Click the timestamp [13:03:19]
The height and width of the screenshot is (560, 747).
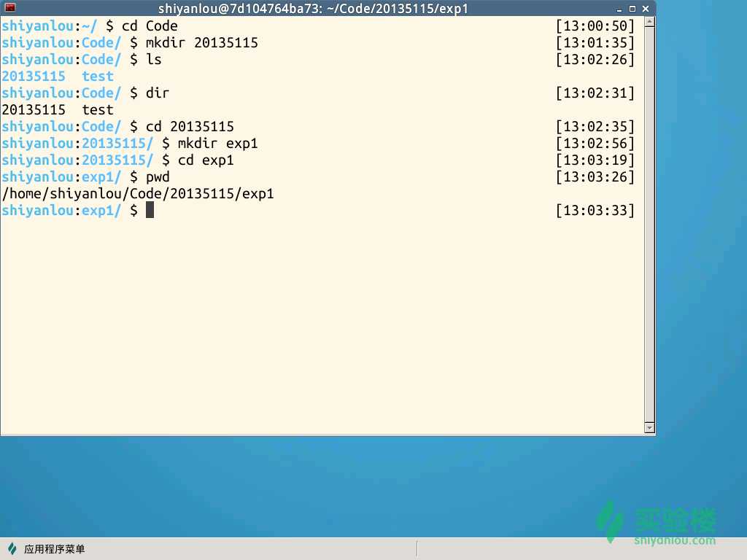[x=595, y=160]
